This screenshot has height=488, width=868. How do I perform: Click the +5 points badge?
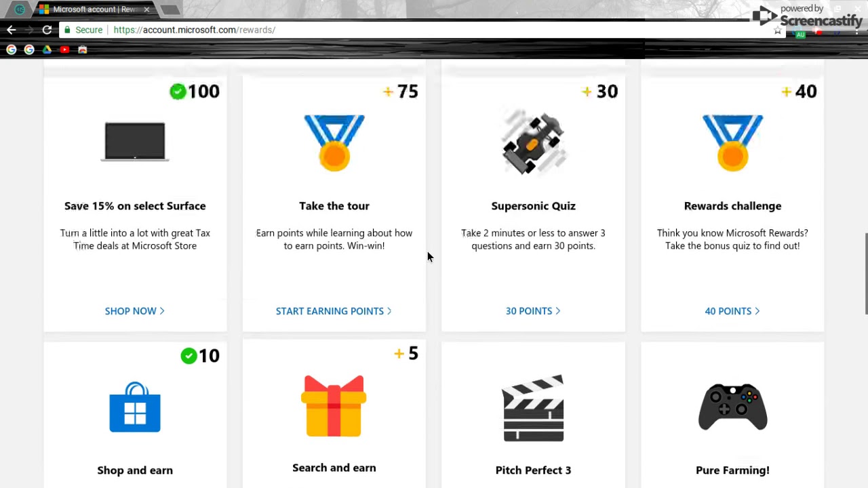point(406,353)
